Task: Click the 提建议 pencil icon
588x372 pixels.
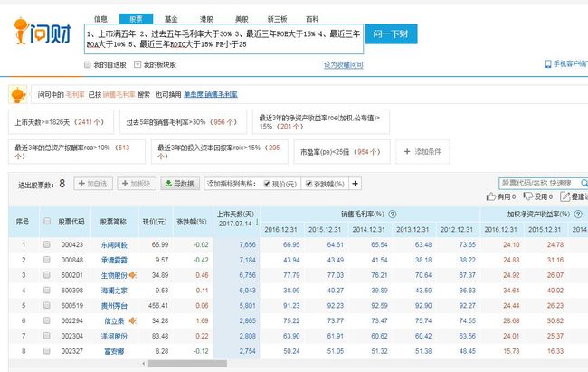Action: pos(564,196)
